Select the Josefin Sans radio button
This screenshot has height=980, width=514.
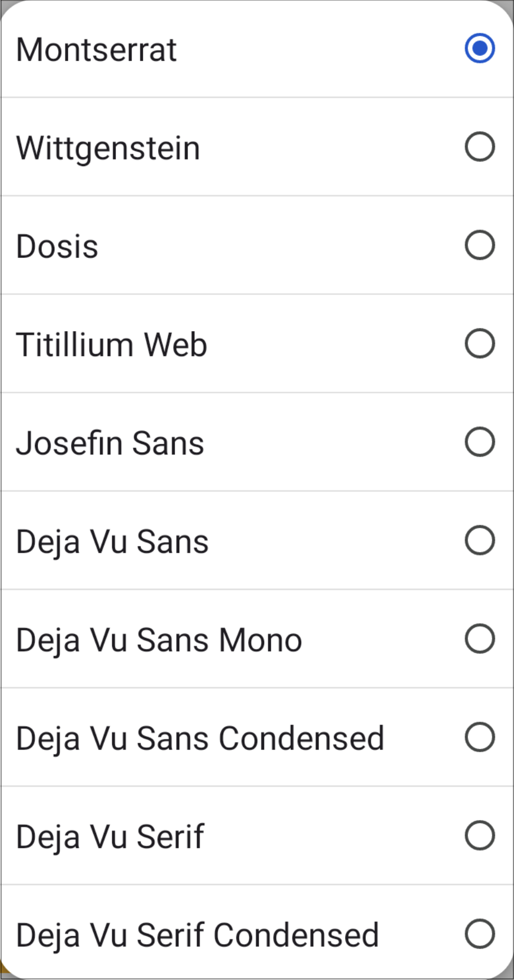click(x=480, y=442)
